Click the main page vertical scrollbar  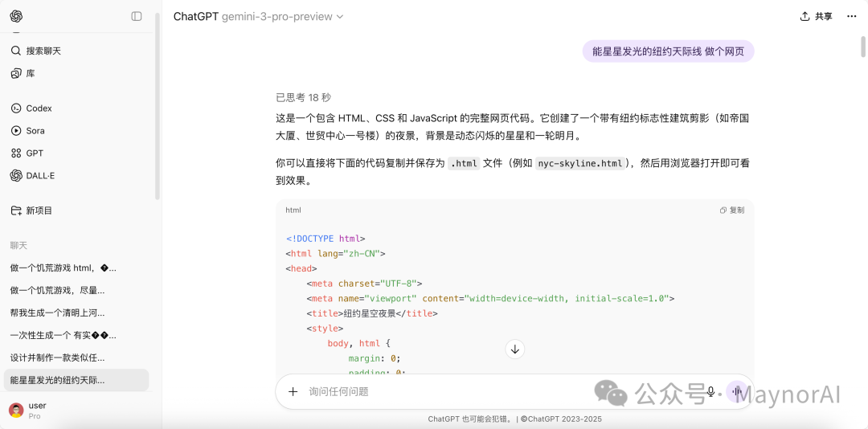coord(862,47)
